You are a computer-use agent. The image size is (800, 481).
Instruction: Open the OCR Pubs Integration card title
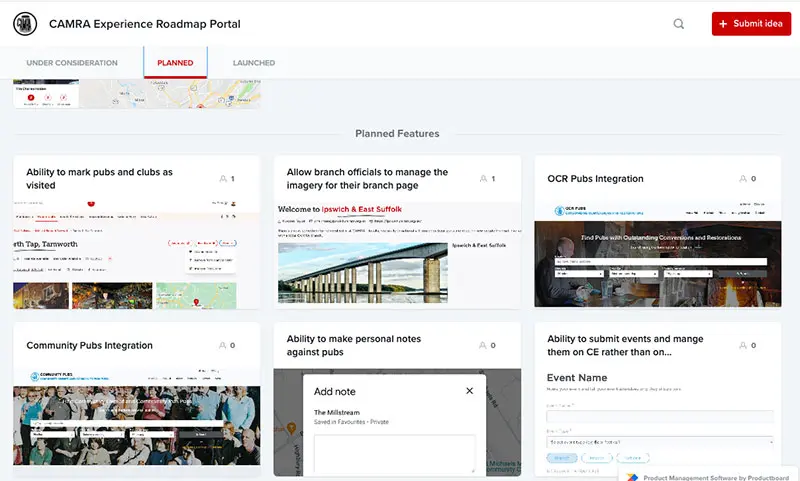tap(595, 179)
